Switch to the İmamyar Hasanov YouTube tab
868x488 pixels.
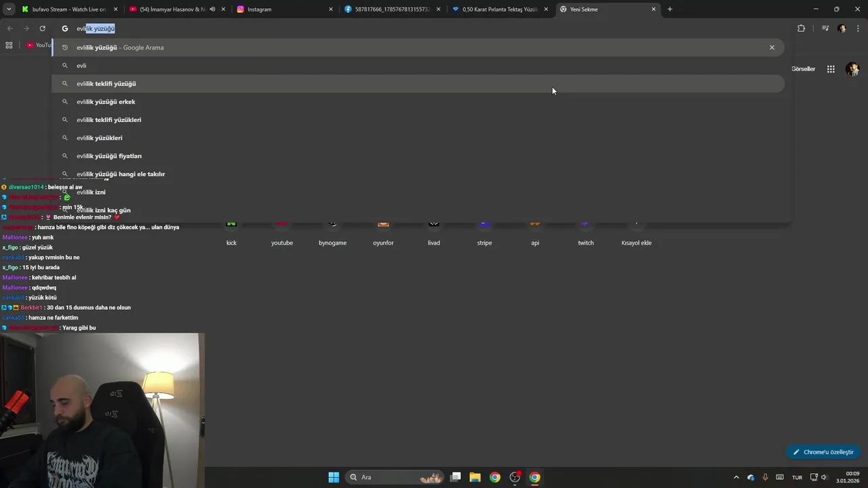[177, 9]
